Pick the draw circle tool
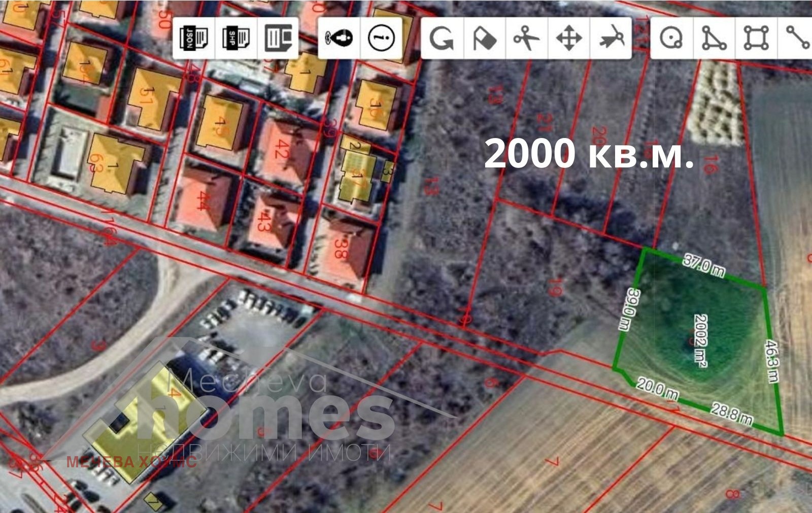Screen dimensions: 812x513 click(x=671, y=38)
